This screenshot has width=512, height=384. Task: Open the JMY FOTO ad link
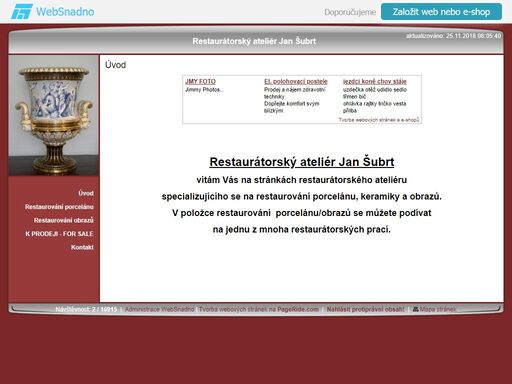(x=200, y=82)
